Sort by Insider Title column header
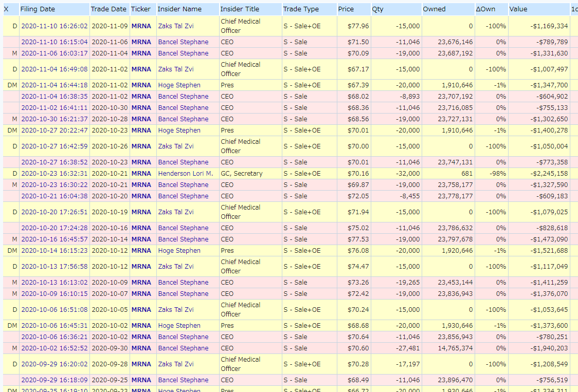This screenshot has height=392, width=578. coord(240,9)
